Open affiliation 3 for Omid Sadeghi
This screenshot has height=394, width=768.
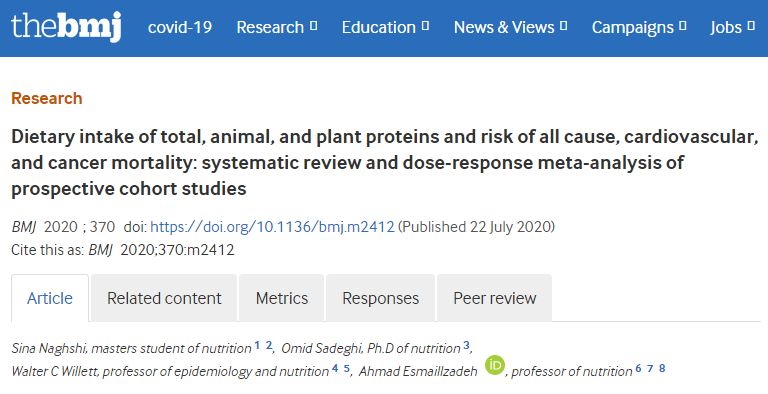tap(466, 345)
